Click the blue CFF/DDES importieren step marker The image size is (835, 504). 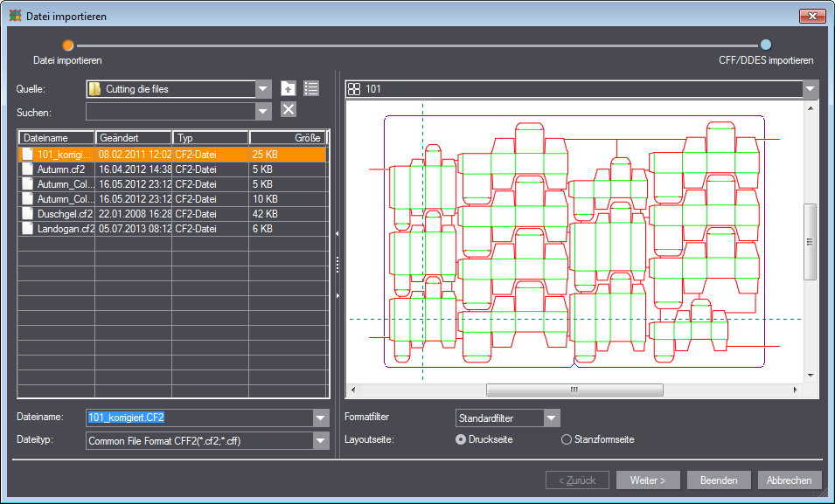click(766, 45)
